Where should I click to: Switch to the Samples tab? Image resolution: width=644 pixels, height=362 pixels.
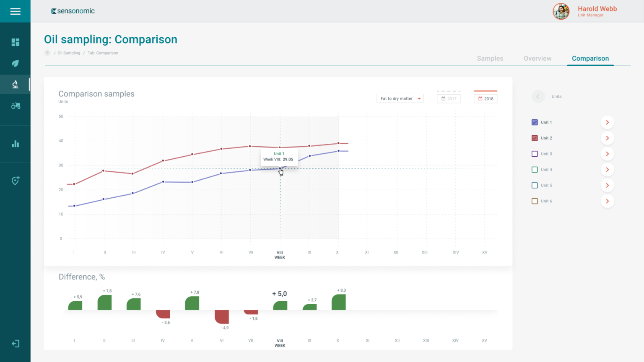pos(490,58)
